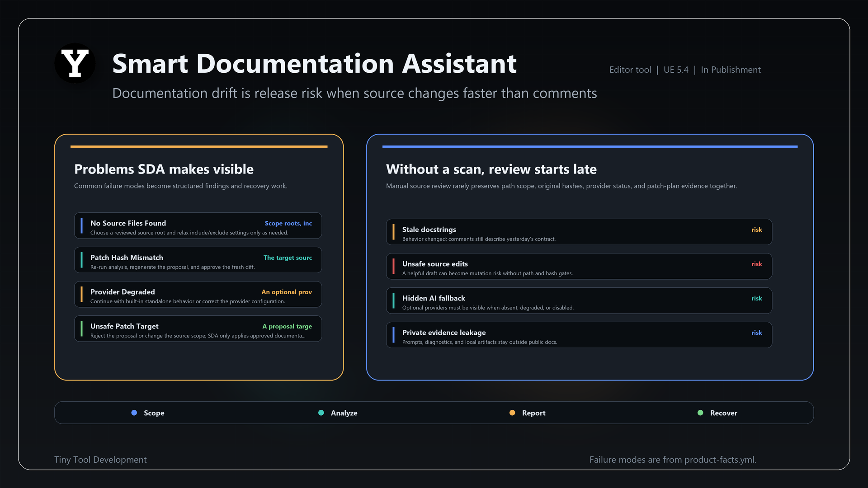The height and width of the screenshot is (488, 868).
Task: Click the Smart Documentation Assistant title
Action: click(314, 63)
